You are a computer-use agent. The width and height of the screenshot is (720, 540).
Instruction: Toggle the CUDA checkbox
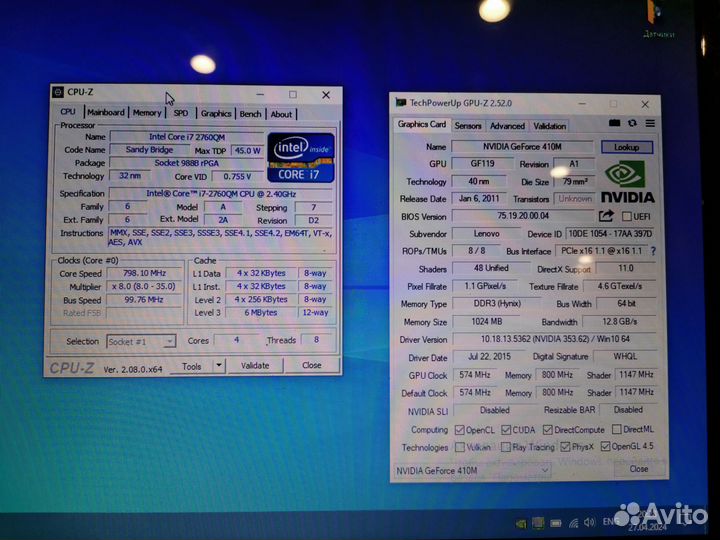(x=506, y=430)
